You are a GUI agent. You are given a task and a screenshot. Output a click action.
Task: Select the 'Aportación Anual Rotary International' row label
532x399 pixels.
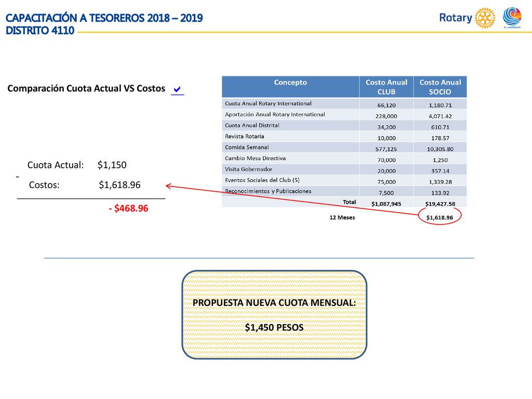(275, 114)
